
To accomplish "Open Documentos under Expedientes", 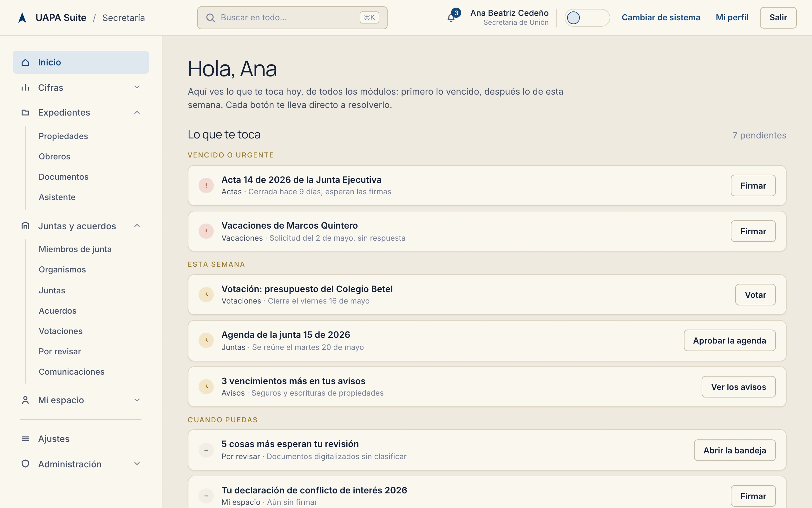I will 63,177.
